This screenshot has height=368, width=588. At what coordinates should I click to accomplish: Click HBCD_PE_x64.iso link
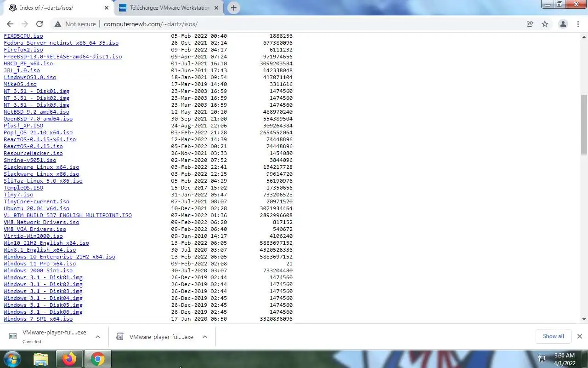pos(28,63)
